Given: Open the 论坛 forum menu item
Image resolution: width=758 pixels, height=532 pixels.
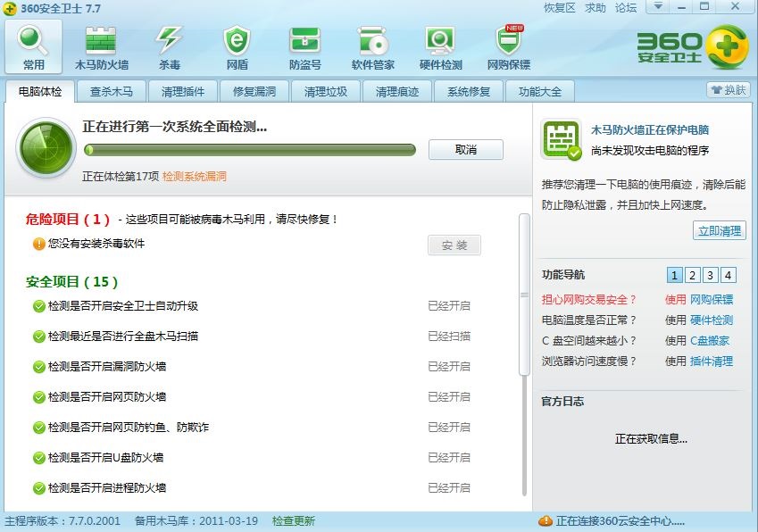Looking at the screenshot, I should (625, 7).
